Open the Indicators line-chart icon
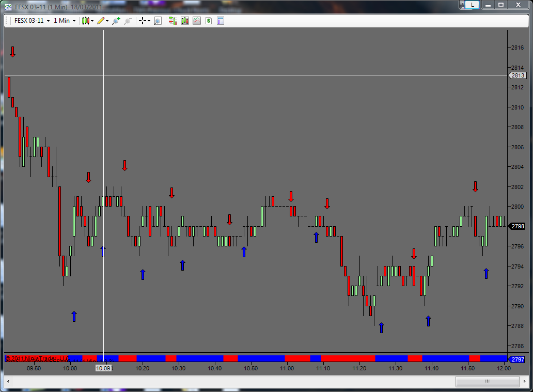This screenshot has height=392, width=533. [197, 21]
